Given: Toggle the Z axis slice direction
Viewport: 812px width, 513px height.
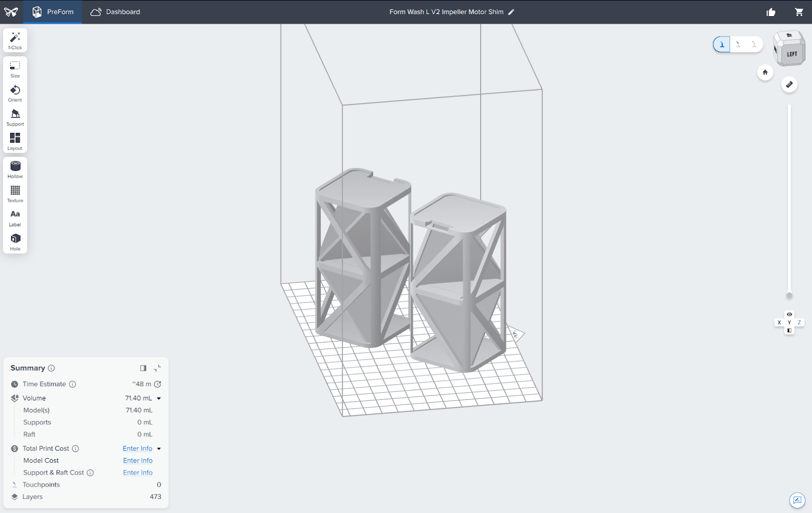Looking at the screenshot, I should point(799,323).
